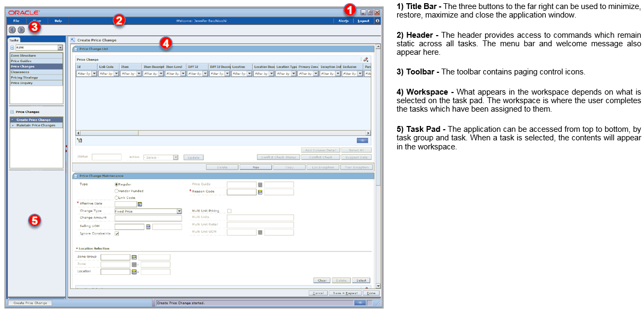Open the column edit pencil icon above the grid
644x311 pixels.
tap(365, 60)
